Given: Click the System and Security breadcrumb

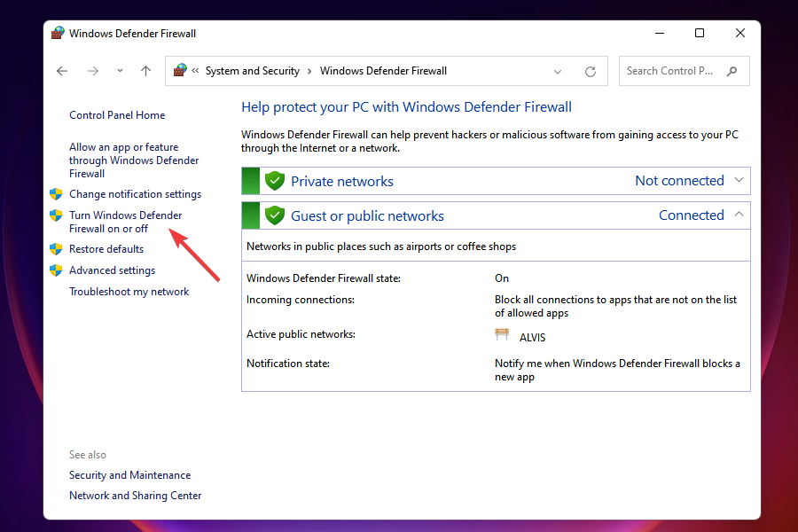Looking at the screenshot, I should pyautogui.click(x=253, y=71).
